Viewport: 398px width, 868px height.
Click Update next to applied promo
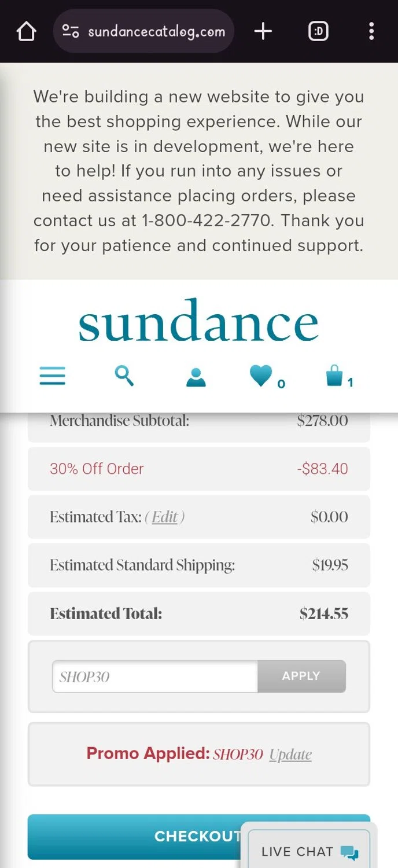click(x=290, y=755)
